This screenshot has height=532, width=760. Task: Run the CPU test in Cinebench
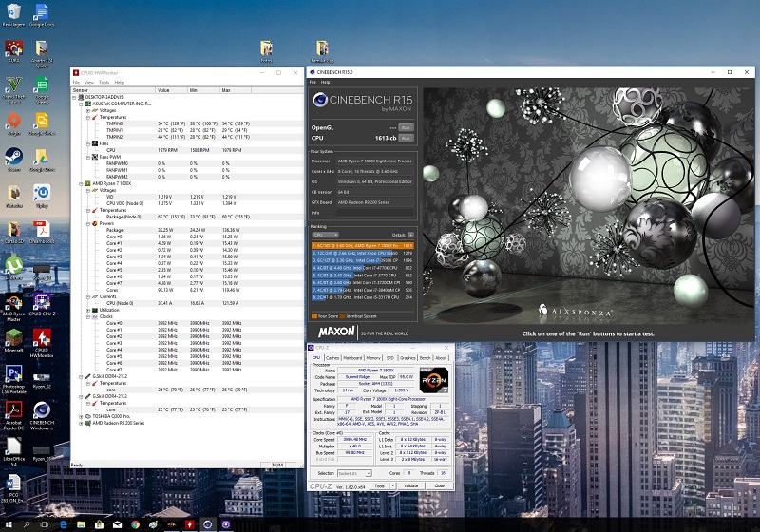click(406, 138)
